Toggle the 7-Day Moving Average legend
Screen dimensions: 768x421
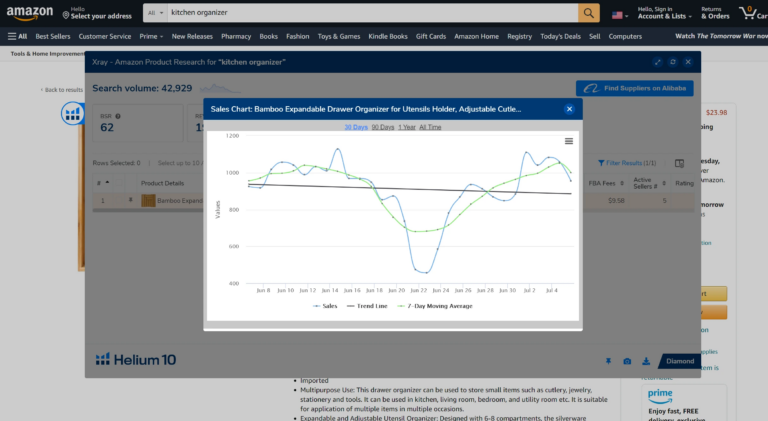(x=435, y=306)
